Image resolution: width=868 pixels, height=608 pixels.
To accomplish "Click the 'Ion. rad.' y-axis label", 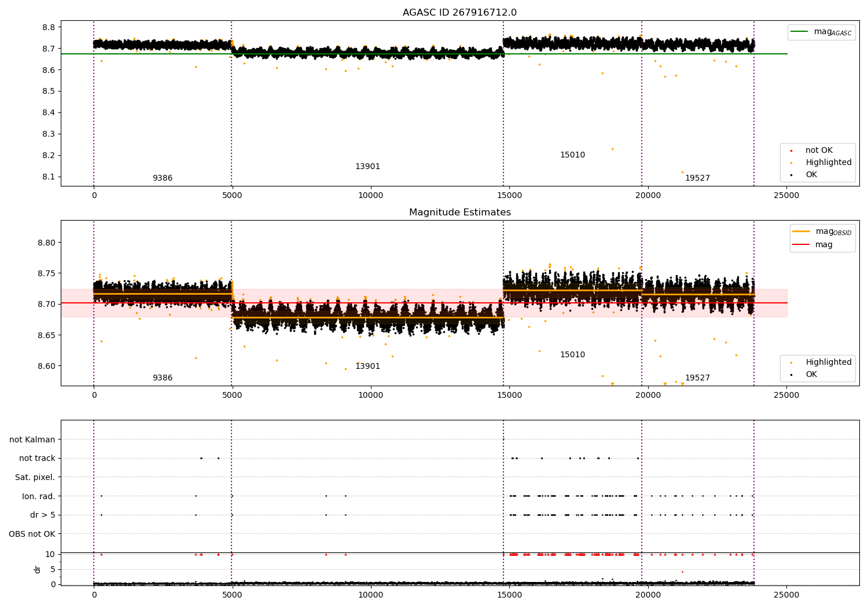I will pyautogui.click(x=39, y=497).
